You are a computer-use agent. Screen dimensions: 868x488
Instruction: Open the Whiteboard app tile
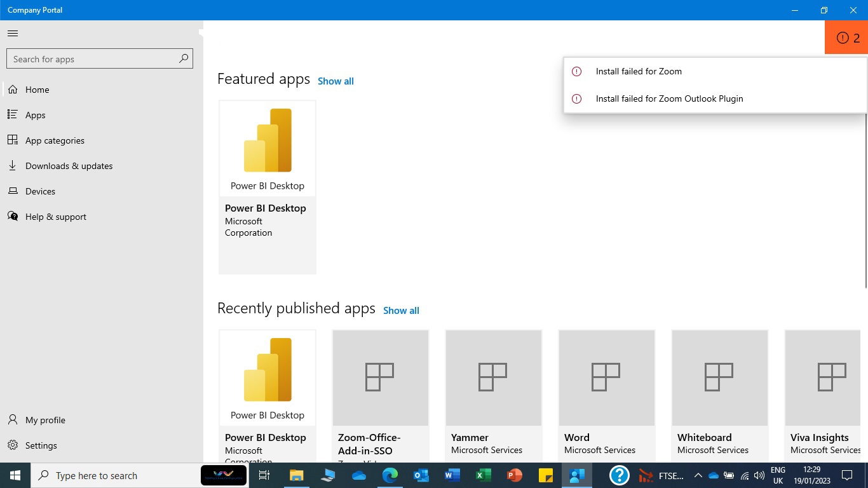[720, 396]
